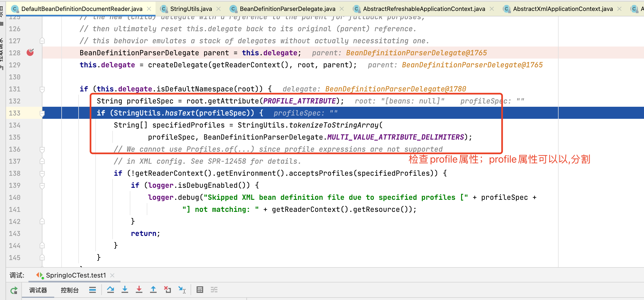This screenshot has height=300, width=644.
Task: Click the isDefaultNamespace call on line 131
Action: pos(195,89)
